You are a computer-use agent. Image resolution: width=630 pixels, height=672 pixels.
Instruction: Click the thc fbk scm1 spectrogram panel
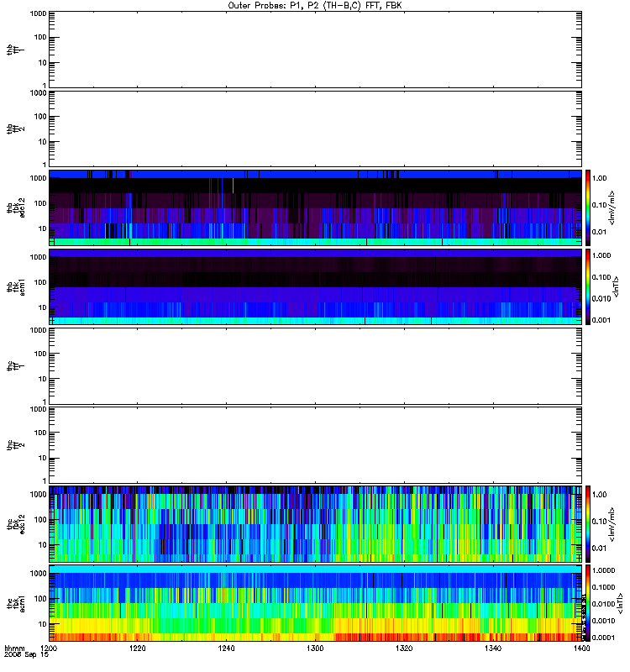316,603
